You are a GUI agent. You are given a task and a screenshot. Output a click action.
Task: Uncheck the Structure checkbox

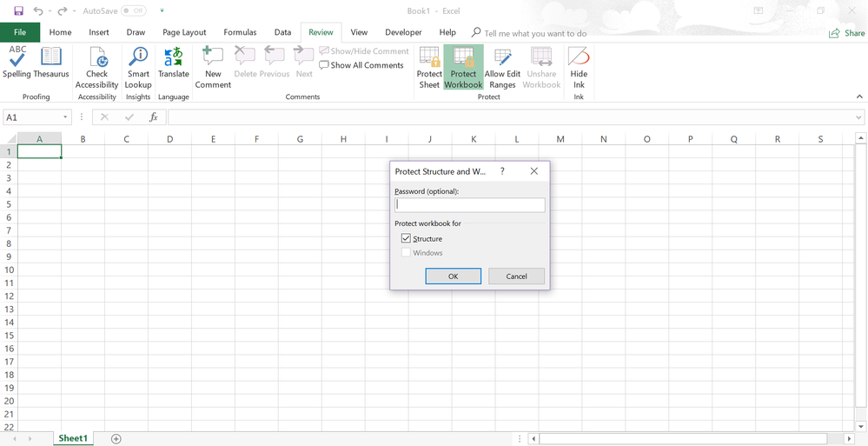407,239
